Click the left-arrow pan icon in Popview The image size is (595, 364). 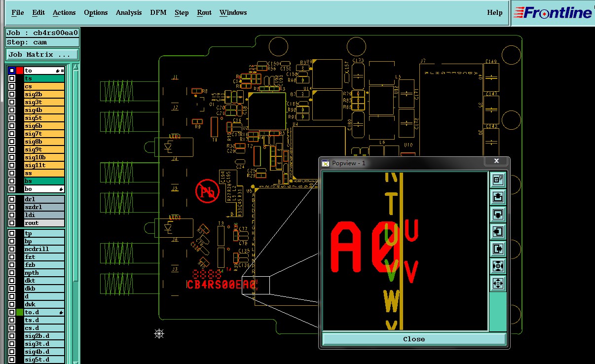coord(498,232)
